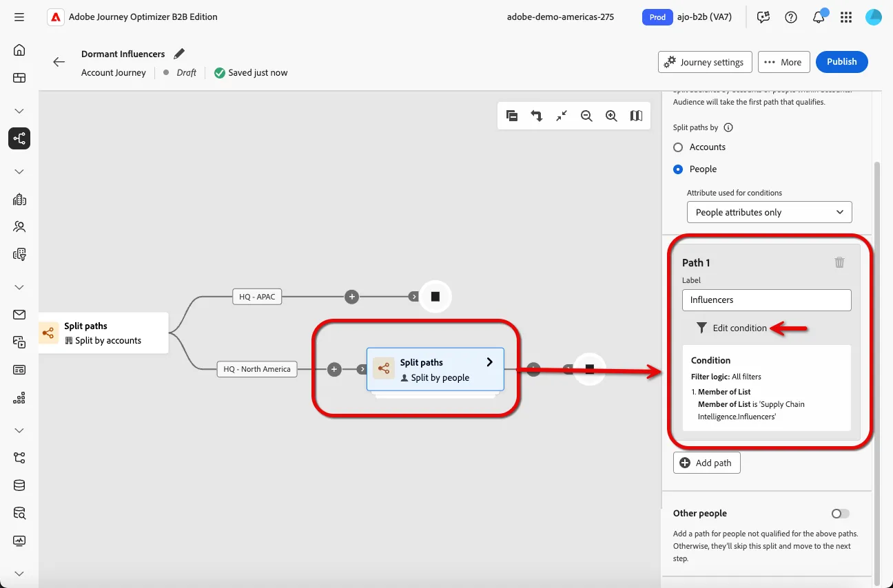Viewport: 893px width, 588px height.
Task: Go back using the left arrow
Action: click(59, 62)
